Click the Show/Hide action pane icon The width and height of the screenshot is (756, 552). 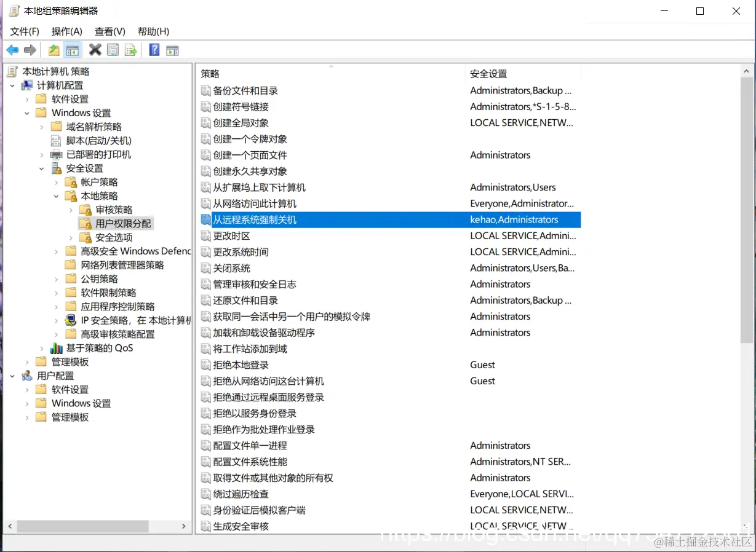(172, 50)
